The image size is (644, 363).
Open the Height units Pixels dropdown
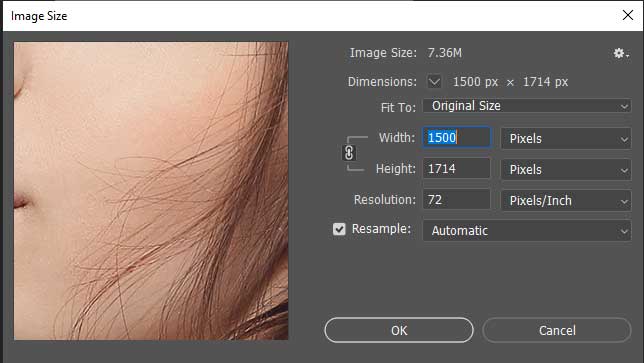(566, 170)
